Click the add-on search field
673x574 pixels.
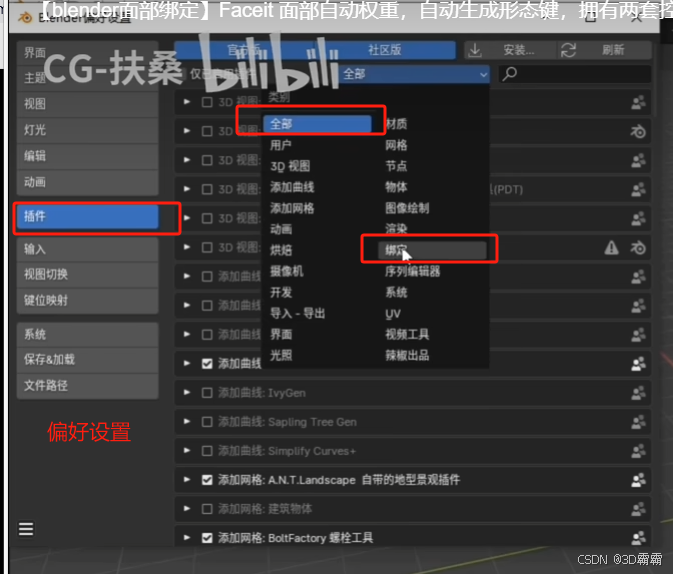[575, 74]
